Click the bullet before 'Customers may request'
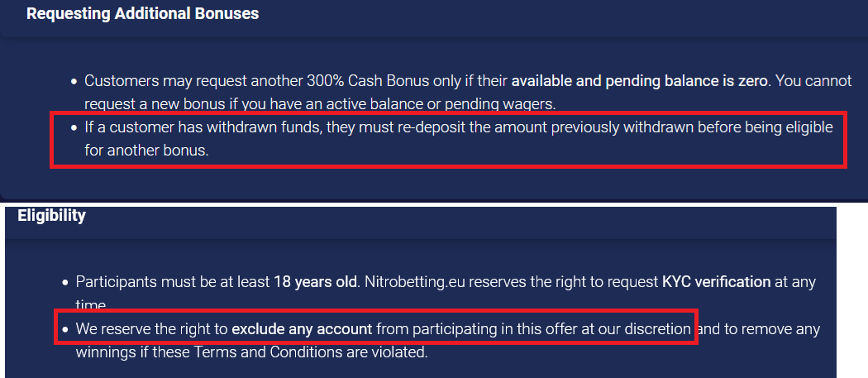Image resolution: width=868 pixels, height=378 pixels. coord(74,82)
